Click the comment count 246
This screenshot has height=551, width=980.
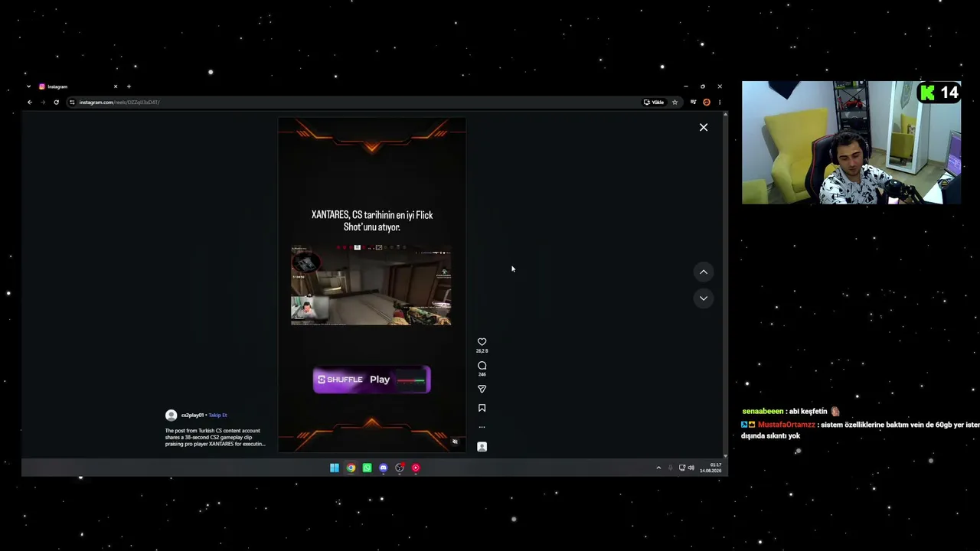click(482, 374)
